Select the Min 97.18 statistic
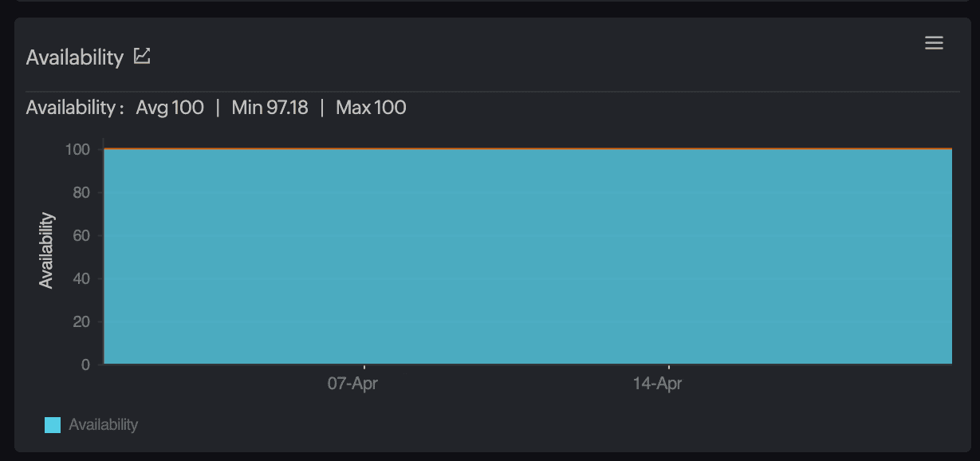This screenshot has width=980, height=461. pos(270,108)
